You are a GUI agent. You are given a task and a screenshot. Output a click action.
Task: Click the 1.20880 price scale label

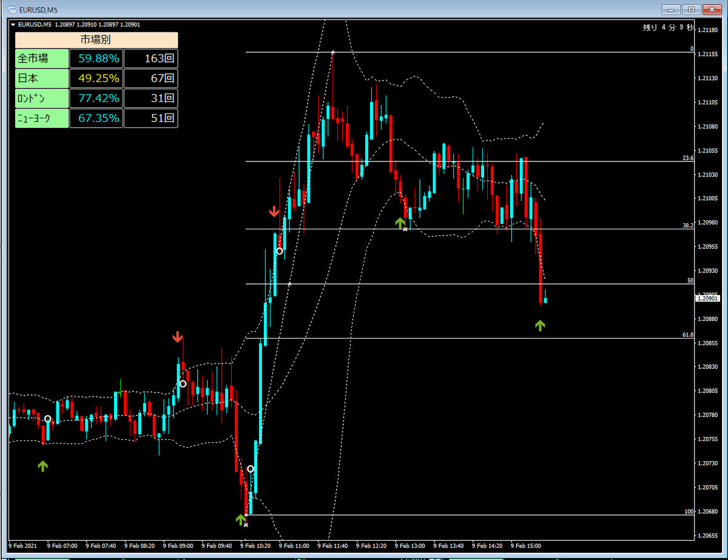707,319
